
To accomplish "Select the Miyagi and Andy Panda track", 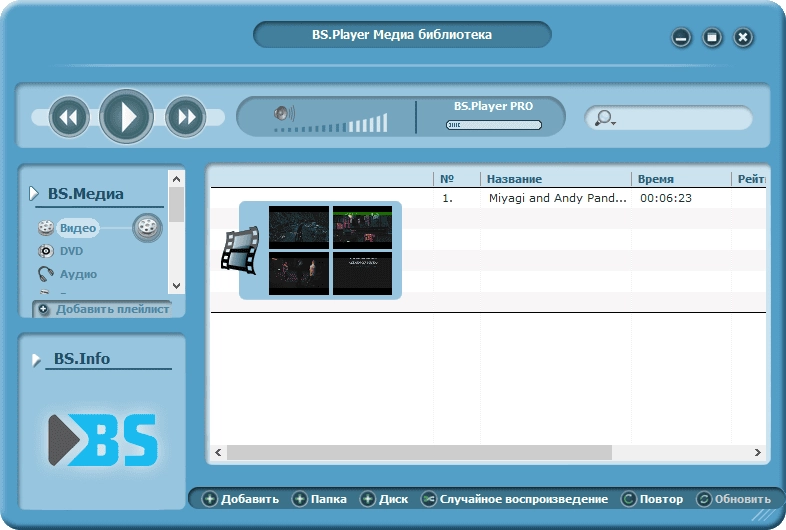I will pyautogui.click(x=557, y=198).
